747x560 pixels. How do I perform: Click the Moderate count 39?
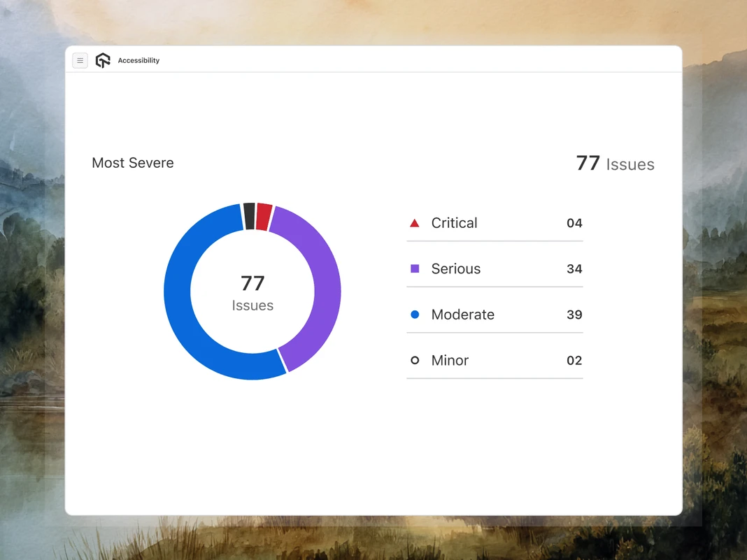coord(574,315)
